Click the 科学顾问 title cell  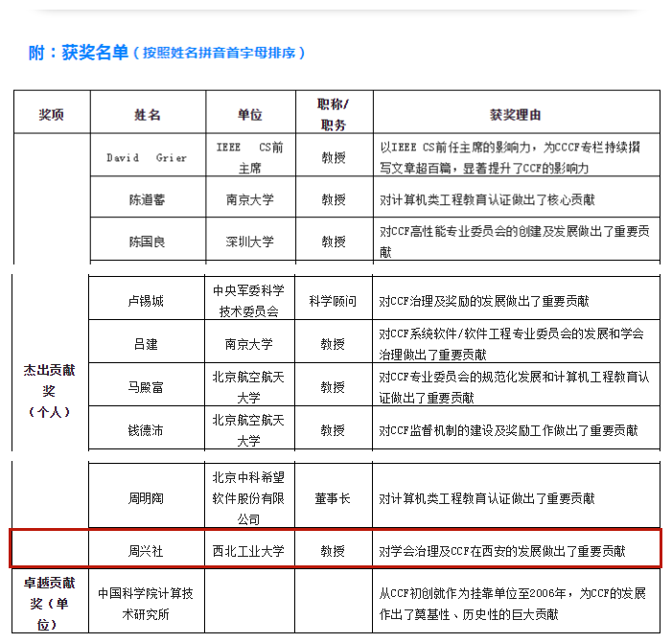[332, 301]
